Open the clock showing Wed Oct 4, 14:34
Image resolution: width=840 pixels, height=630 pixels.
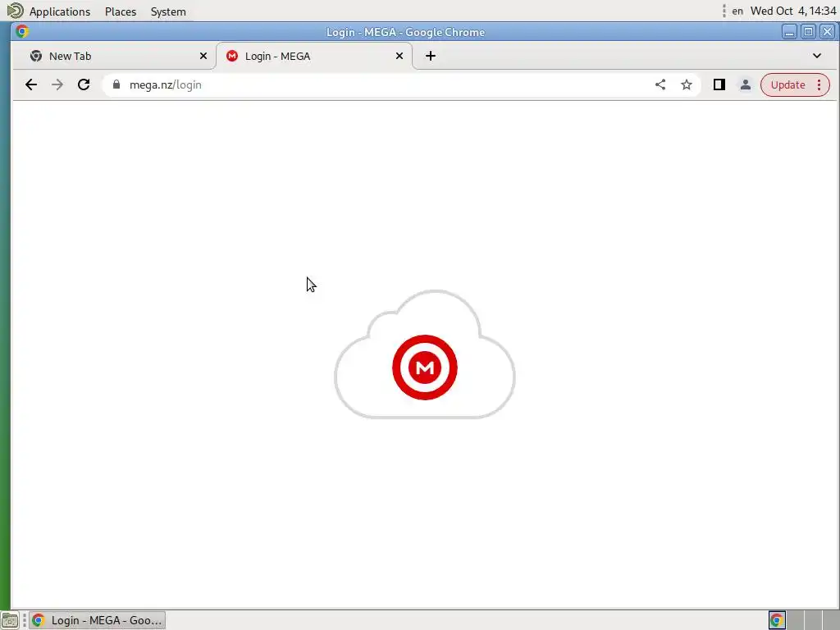793,11
